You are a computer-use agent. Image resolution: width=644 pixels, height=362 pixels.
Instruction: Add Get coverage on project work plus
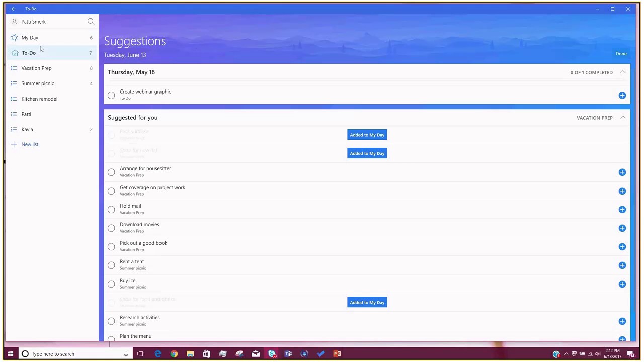click(622, 191)
